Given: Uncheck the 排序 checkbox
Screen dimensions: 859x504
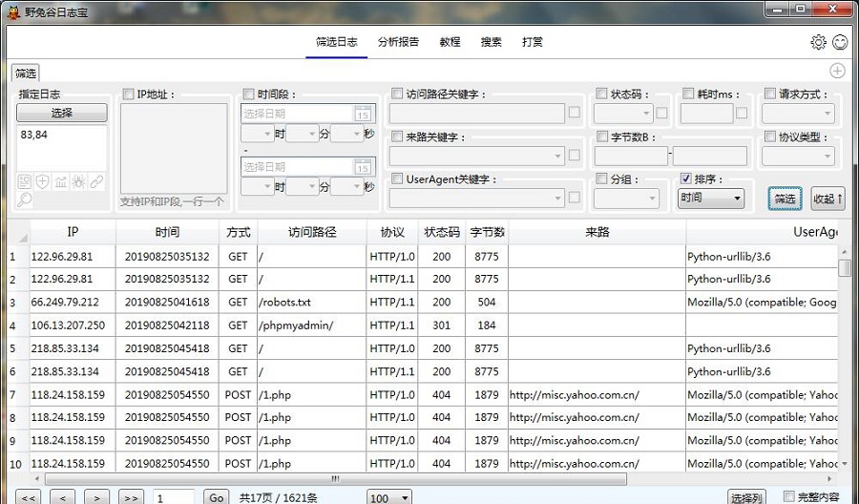Looking at the screenshot, I should coord(685,178).
